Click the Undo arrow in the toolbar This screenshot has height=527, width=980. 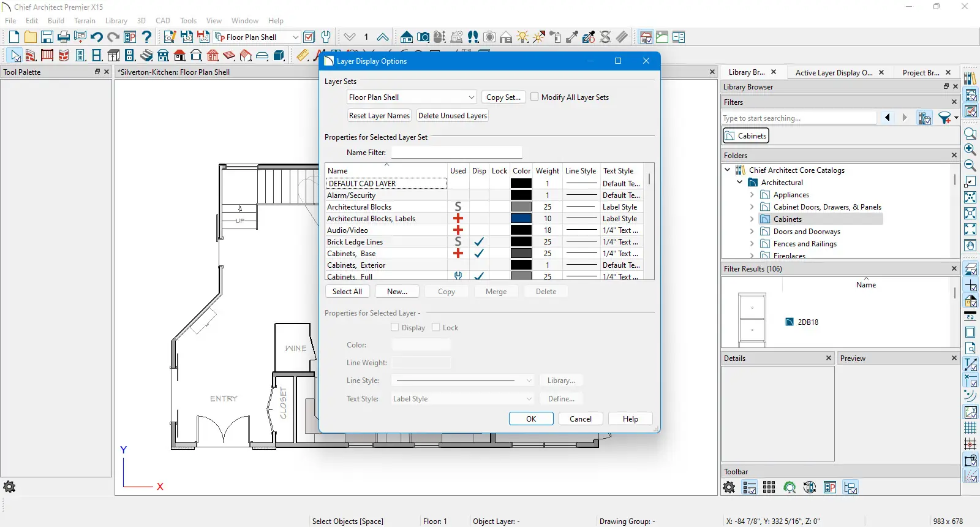coord(96,37)
